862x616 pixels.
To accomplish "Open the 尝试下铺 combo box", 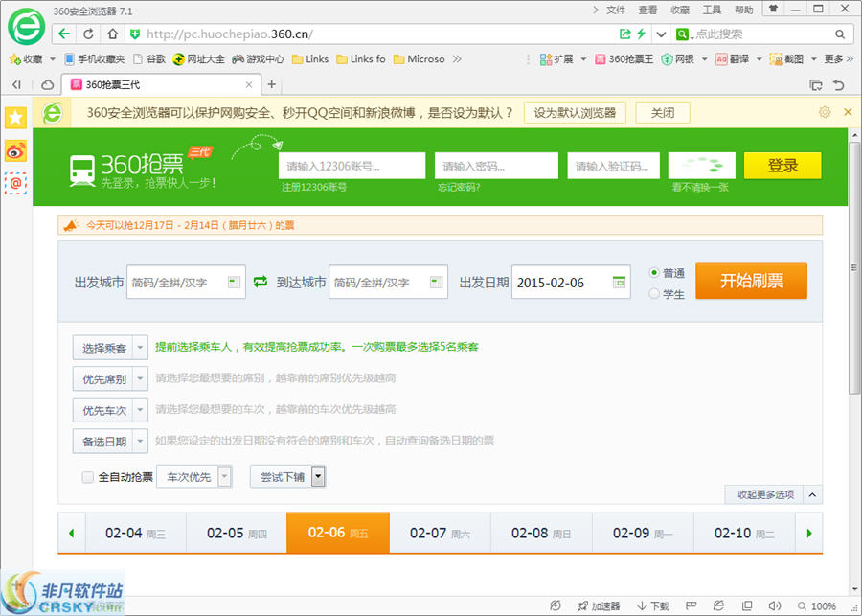I will (x=287, y=477).
